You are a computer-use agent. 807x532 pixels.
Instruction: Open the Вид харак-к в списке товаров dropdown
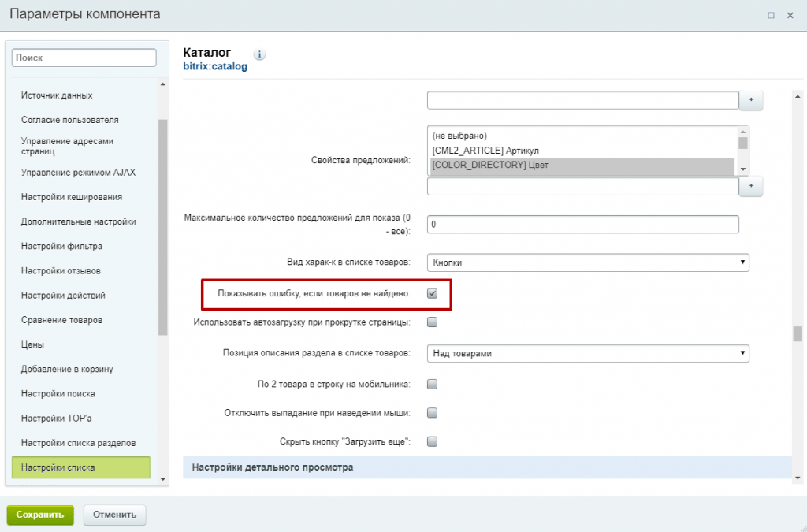pyautogui.click(x=587, y=262)
